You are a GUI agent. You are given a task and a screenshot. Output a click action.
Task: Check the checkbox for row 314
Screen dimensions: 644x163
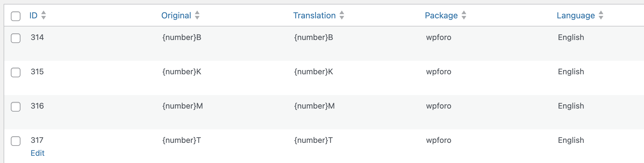tap(16, 38)
